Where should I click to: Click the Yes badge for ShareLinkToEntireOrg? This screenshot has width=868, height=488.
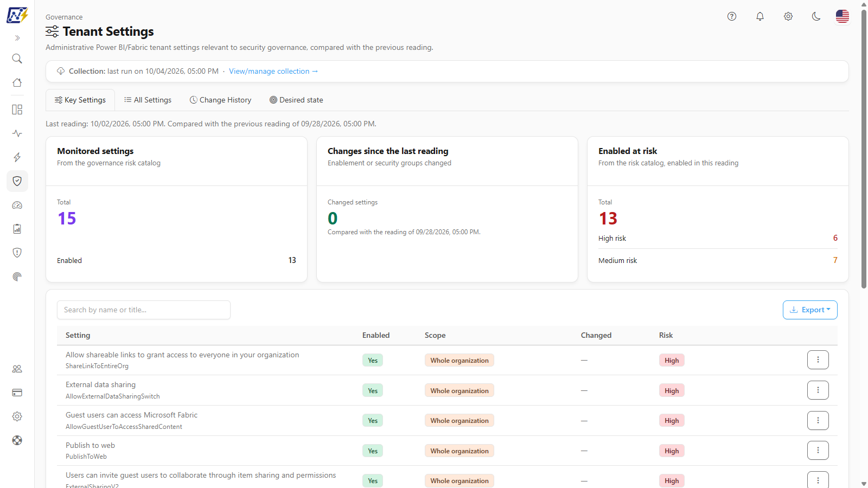pos(373,360)
